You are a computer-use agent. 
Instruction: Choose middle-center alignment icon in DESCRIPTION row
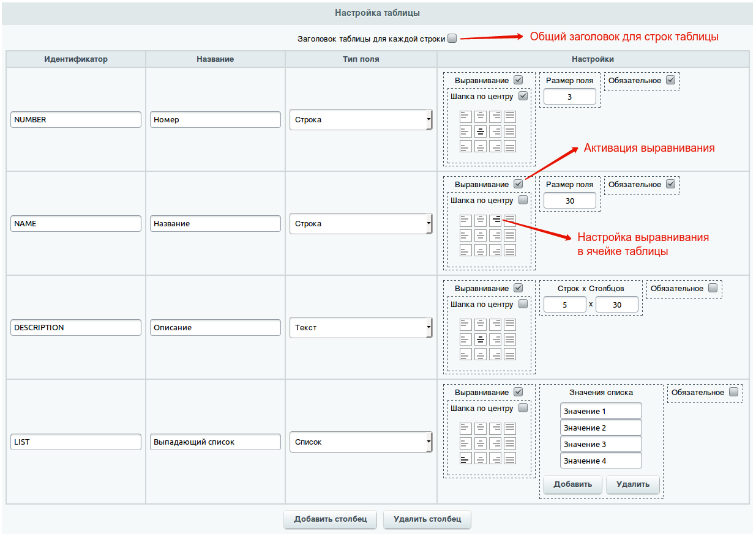(x=481, y=339)
